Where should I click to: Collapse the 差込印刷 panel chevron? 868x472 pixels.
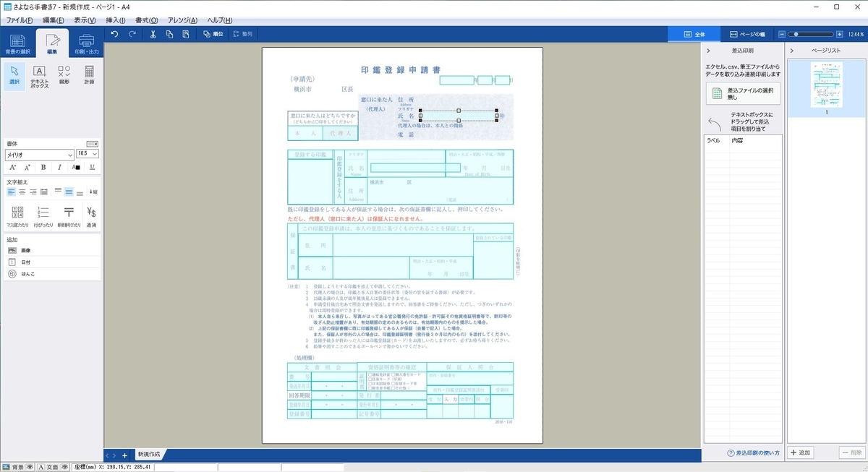[708, 51]
